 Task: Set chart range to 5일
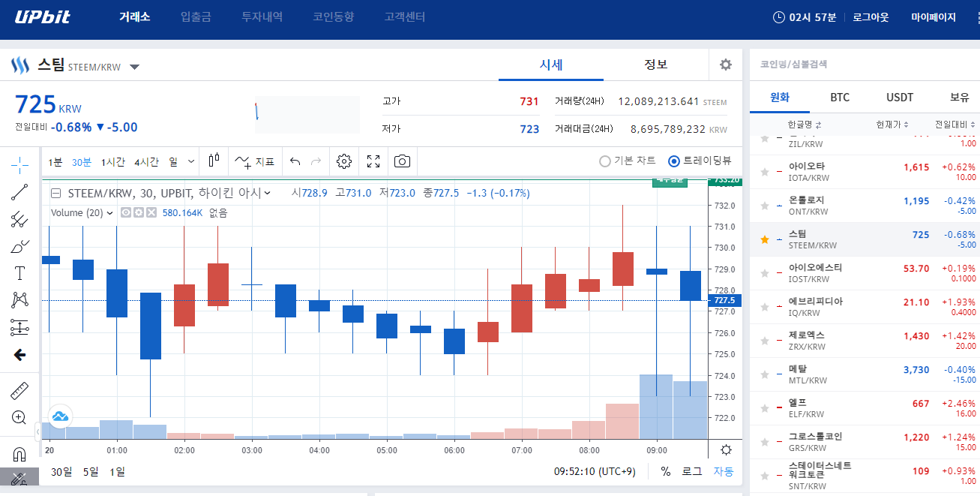coord(91,471)
